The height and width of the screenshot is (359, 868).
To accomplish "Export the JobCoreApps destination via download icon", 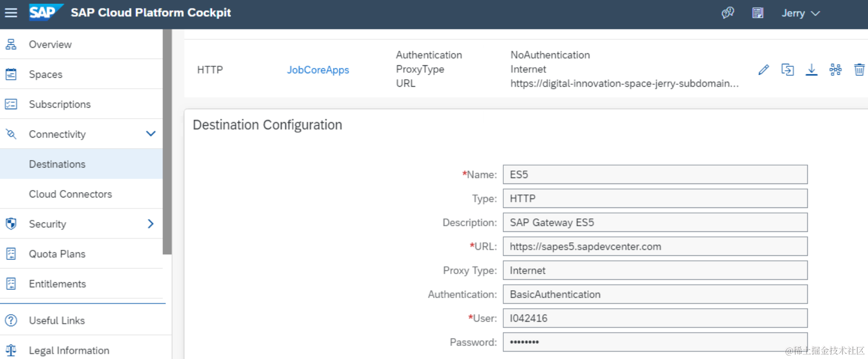I will click(812, 70).
